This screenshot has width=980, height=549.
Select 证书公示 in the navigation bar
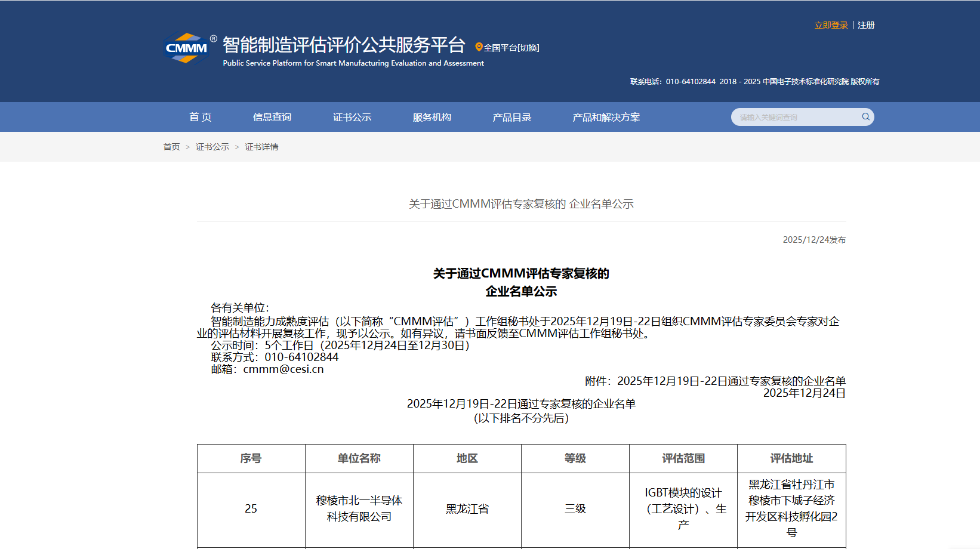coord(352,117)
